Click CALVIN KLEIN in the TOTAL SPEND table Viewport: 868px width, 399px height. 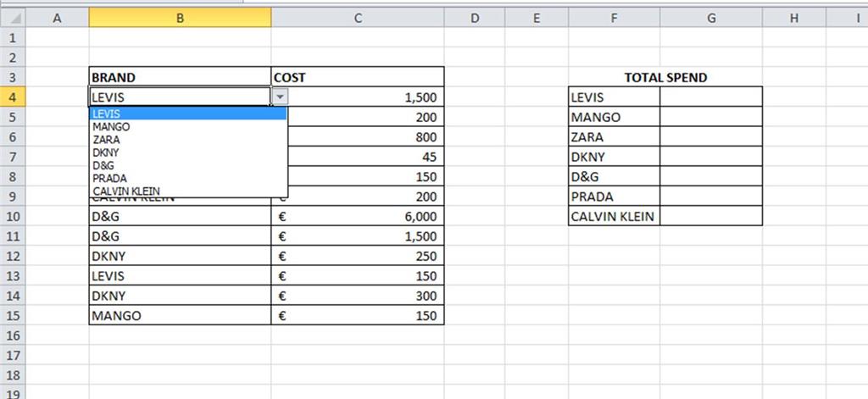(x=614, y=216)
